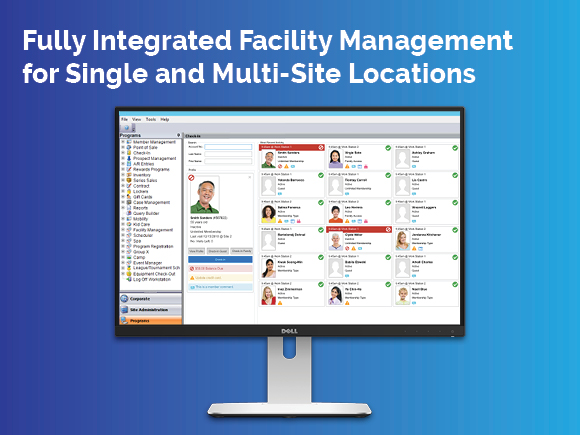
Task: Click the Log Off Workstation icon
Action: click(x=129, y=279)
